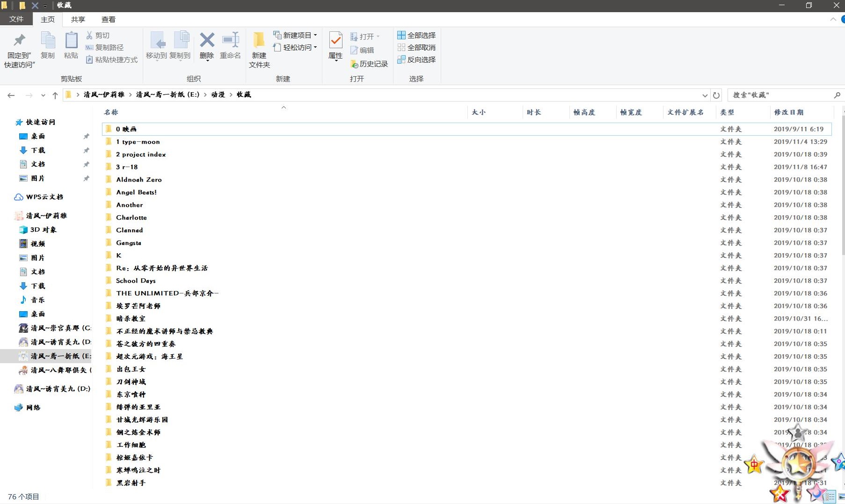Select 收藏 in address breadcrumb
Image resolution: width=845 pixels, height=504 pixels.
click(x=244, y=95)
